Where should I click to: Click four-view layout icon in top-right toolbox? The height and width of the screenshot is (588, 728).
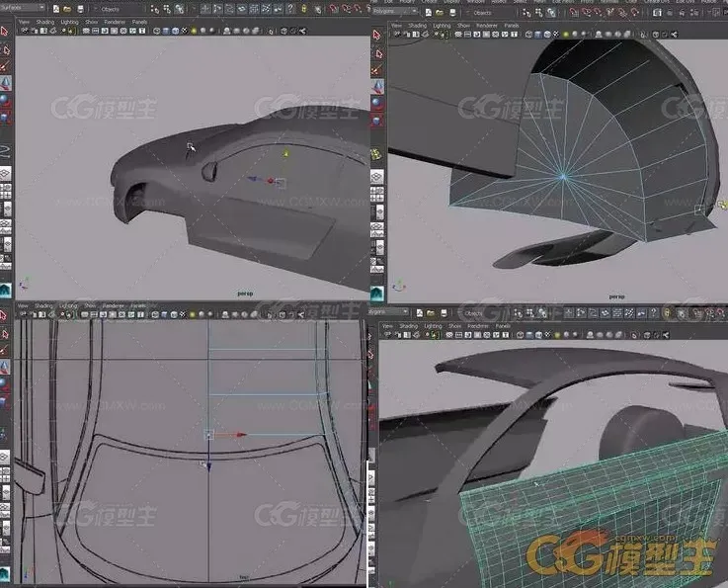376,194
